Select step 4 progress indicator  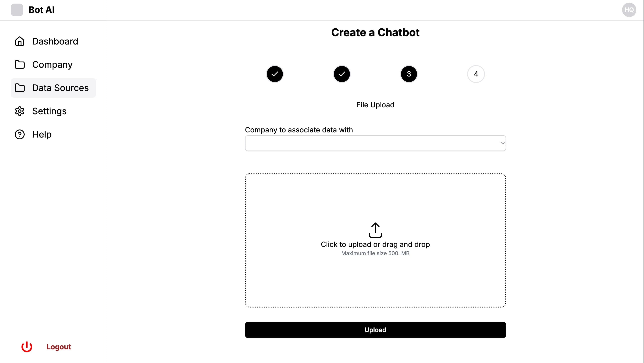pos(476,74)
